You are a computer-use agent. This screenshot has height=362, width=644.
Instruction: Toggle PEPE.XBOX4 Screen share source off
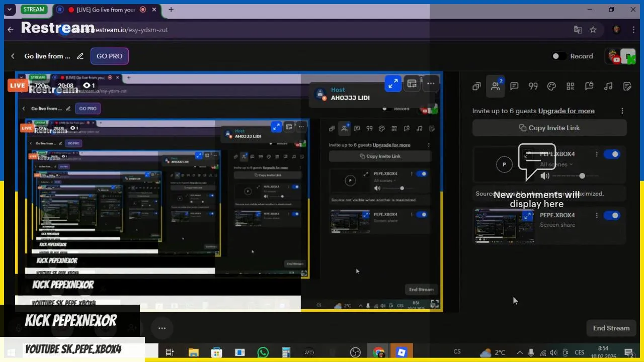coord(612,216)
